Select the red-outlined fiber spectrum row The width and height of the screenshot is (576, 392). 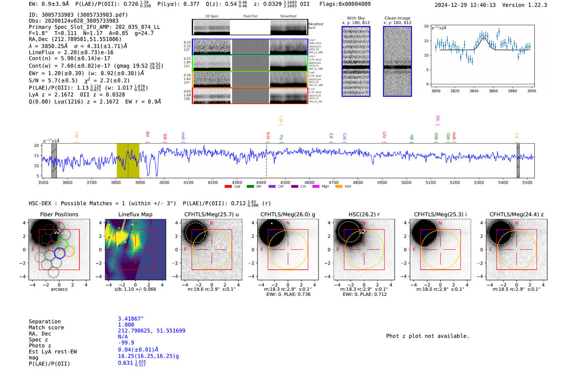point(250,96)
